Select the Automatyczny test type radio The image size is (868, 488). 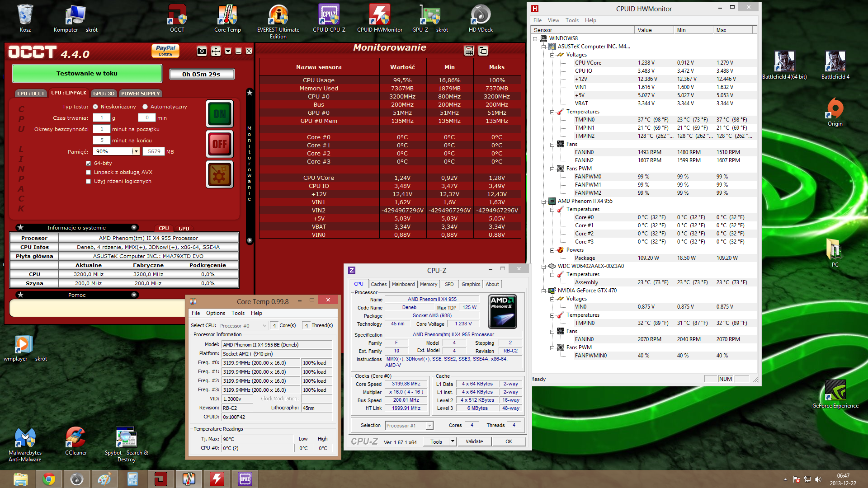[145, 107]
